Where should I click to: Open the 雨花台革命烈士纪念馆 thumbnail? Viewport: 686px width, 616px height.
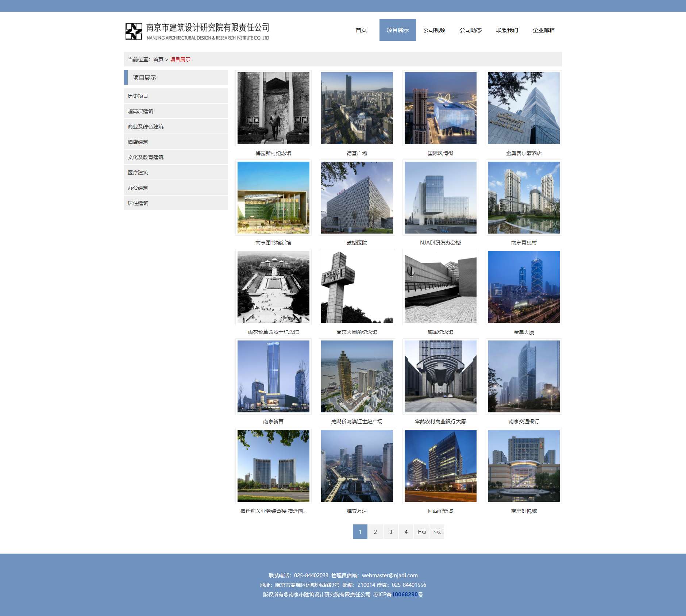pos(273,287)
